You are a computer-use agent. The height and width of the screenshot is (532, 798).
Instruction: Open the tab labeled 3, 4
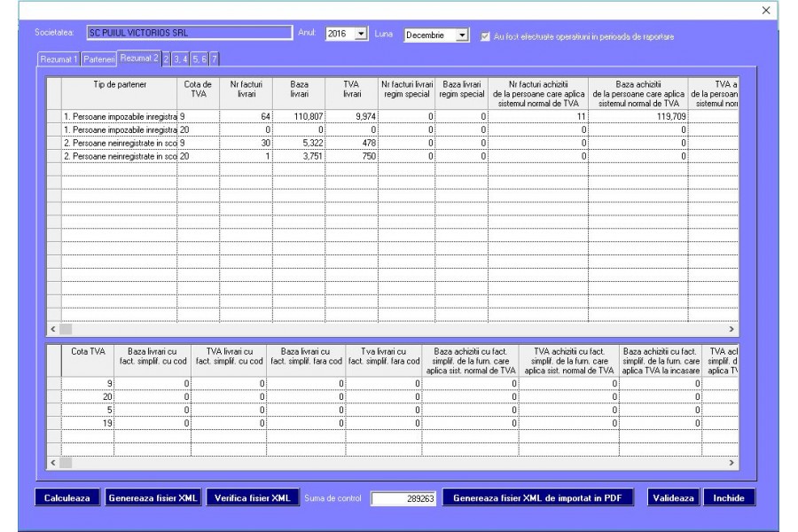181,59
